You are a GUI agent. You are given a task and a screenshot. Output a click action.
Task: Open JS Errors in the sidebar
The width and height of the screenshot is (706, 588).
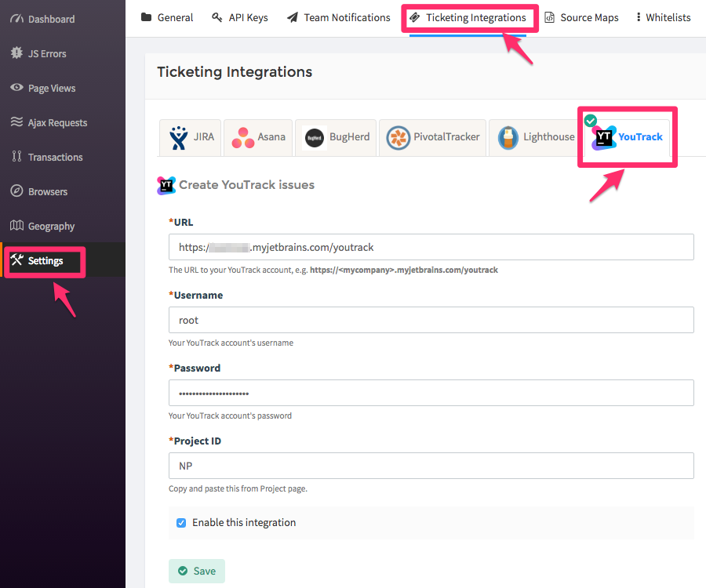[63, 53]
